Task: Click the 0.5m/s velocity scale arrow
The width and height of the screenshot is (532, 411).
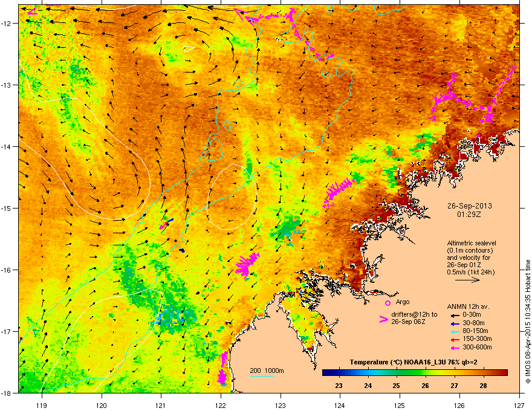Action: [467, 280]
